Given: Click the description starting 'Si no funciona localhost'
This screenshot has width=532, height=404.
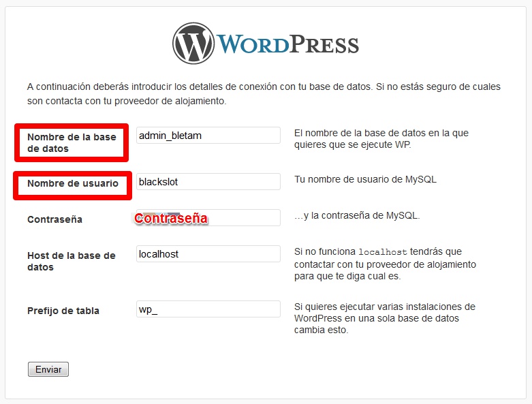Looking at the screenshot, I should click(385, 264).
